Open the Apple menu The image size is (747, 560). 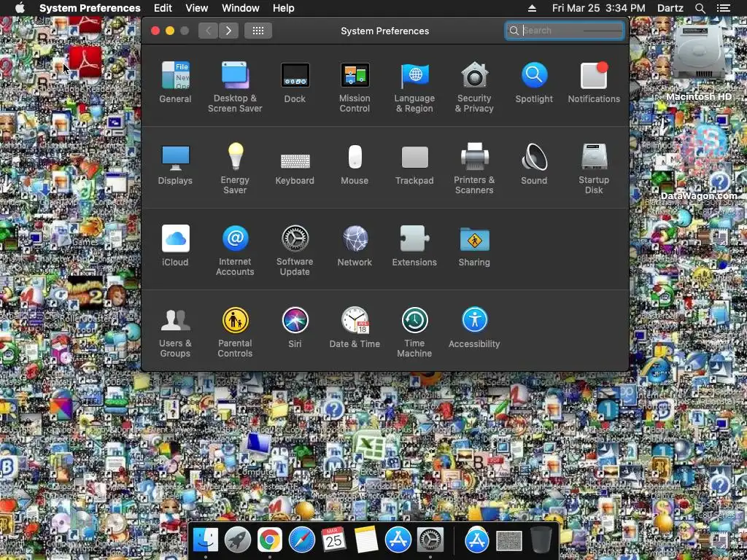[20, 8]
